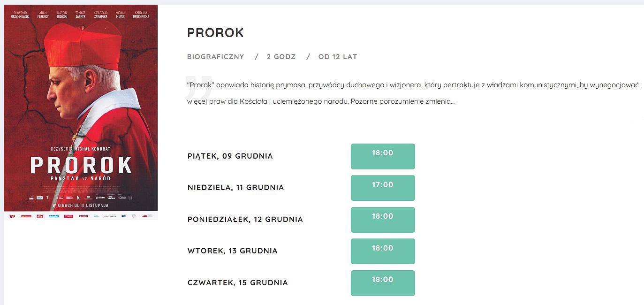644x305 pixels.
Task: Click the Czwartek, 15 Grudnia date label
Action: [x=237, y=282]
